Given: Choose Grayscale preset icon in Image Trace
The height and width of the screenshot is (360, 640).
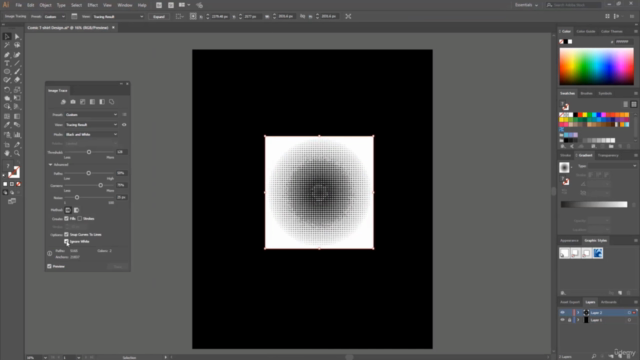Looking at the screenshot, I should coord(92,102).
